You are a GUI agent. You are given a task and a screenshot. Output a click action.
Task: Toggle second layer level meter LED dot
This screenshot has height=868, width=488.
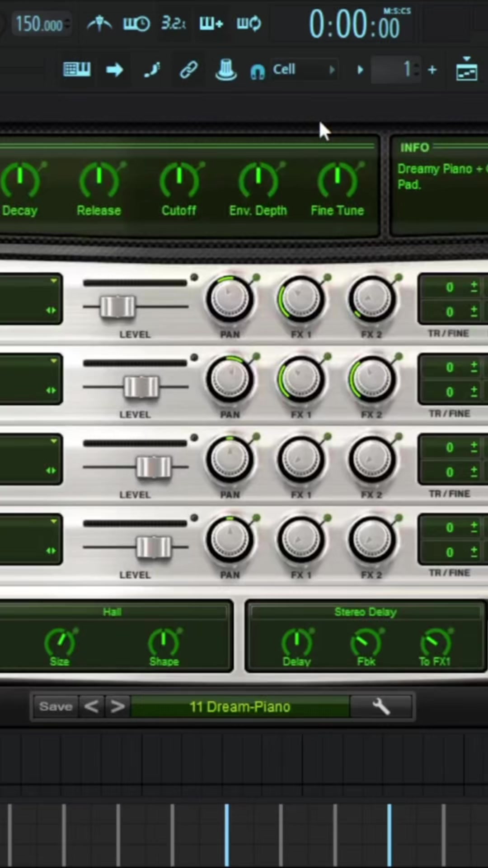click(194, 358)
